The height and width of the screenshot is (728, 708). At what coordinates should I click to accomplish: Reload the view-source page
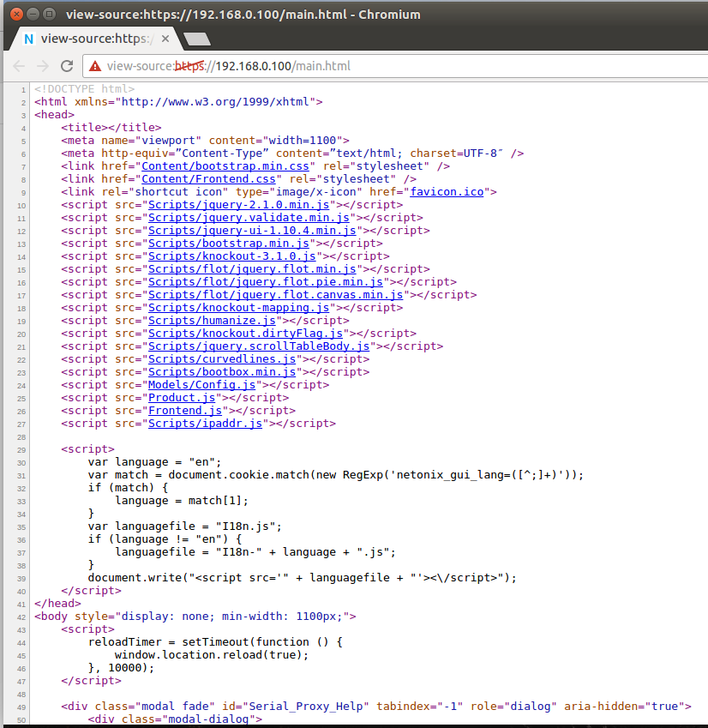pos(67,66)
